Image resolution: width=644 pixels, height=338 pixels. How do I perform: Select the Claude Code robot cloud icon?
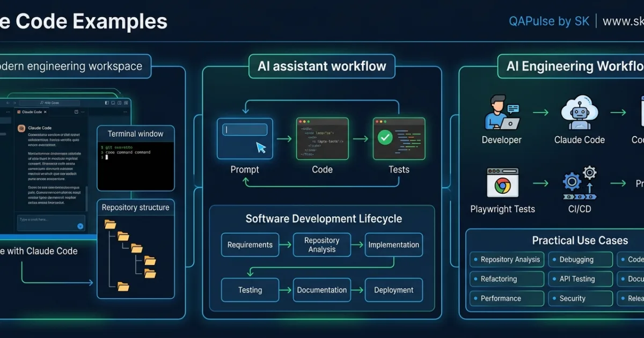pyautogui.click(x=579, y=112)
